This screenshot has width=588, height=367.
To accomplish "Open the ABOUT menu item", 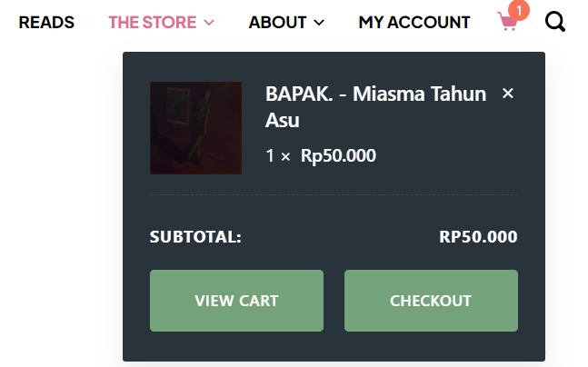I will (278, 23).
